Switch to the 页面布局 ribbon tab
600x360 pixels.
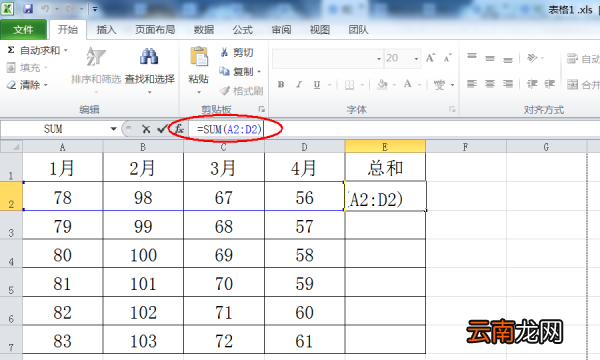click(x=155, y=29)
